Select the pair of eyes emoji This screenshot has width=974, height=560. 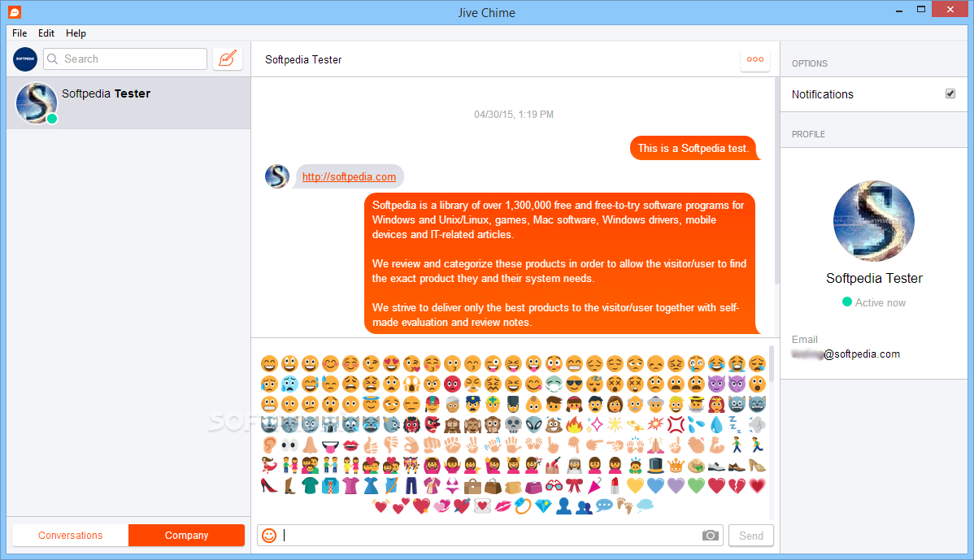tap(289, 445)
